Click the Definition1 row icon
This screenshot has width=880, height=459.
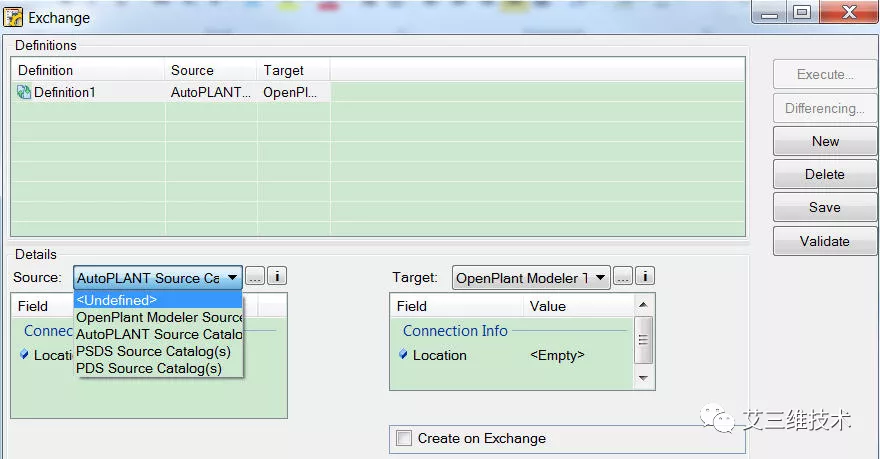coord(24,92)
